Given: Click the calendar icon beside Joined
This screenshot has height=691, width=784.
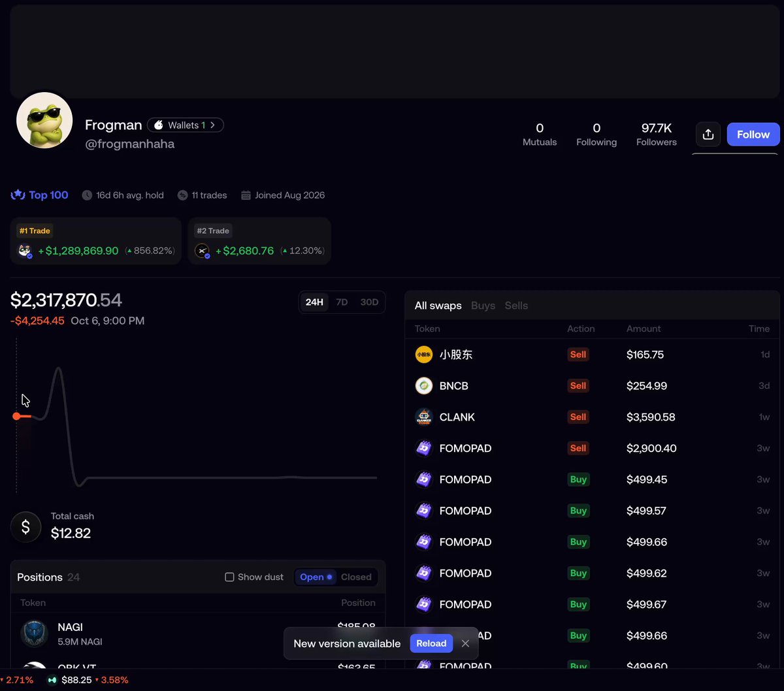Looking at the screenshot, I should 246,195.
